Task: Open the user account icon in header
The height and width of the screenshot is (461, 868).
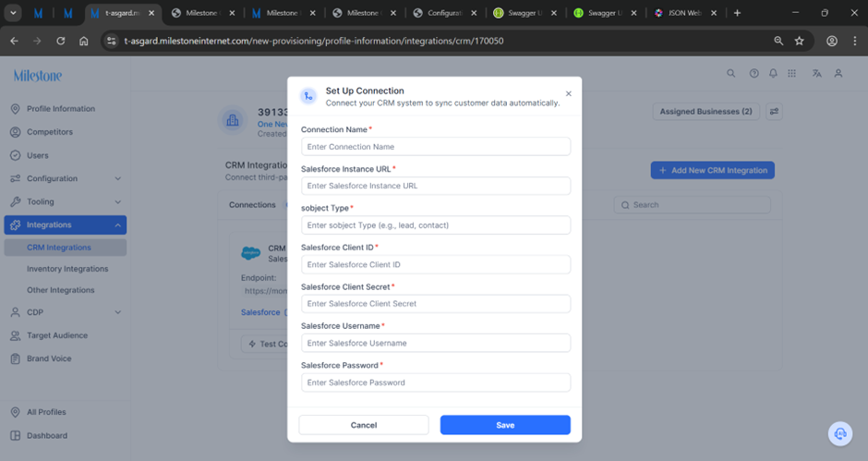Action: tap(838, 73)
